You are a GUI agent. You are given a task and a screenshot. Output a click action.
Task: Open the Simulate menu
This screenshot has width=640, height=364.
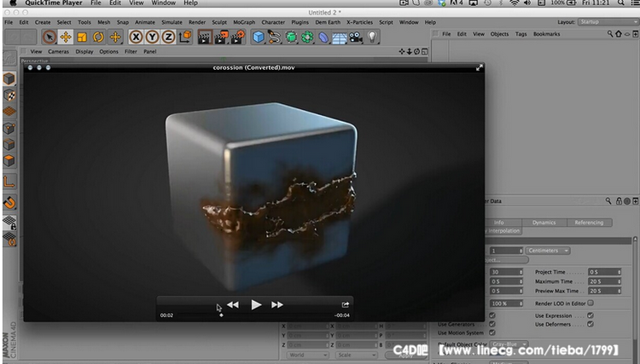pyautogui.click(x=172, y=22)
